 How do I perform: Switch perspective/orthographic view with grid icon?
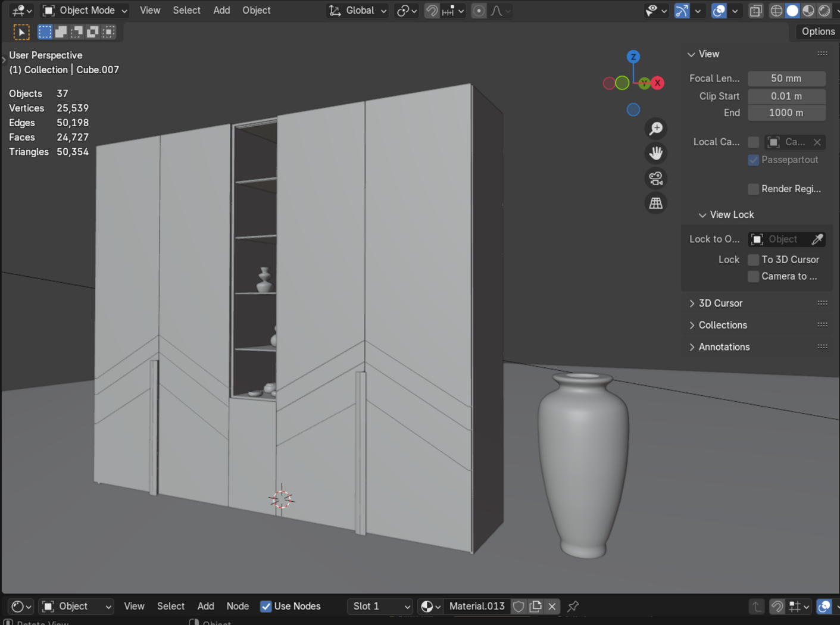coord(656,204)
